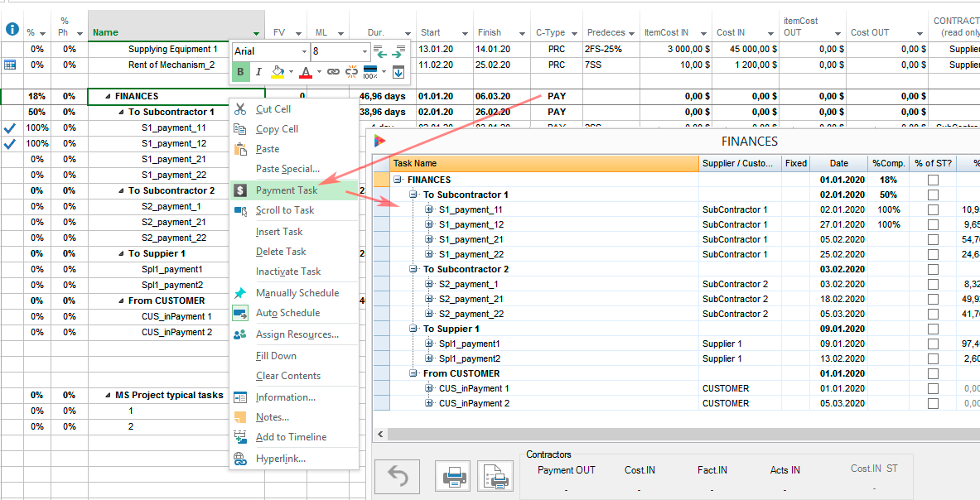Open the Cost IN column filter dropdown

pyautogui.click(x=770, y=34)
